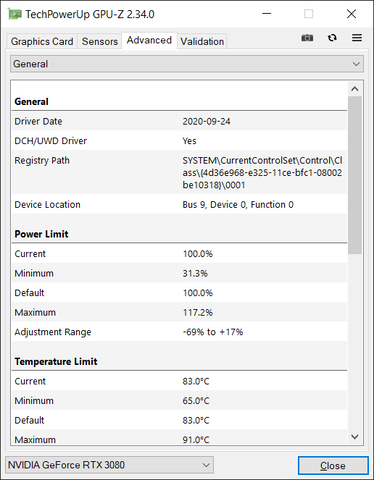The image size is (374, 480).
Task: Open the Sensors tab
Action: 100,41
